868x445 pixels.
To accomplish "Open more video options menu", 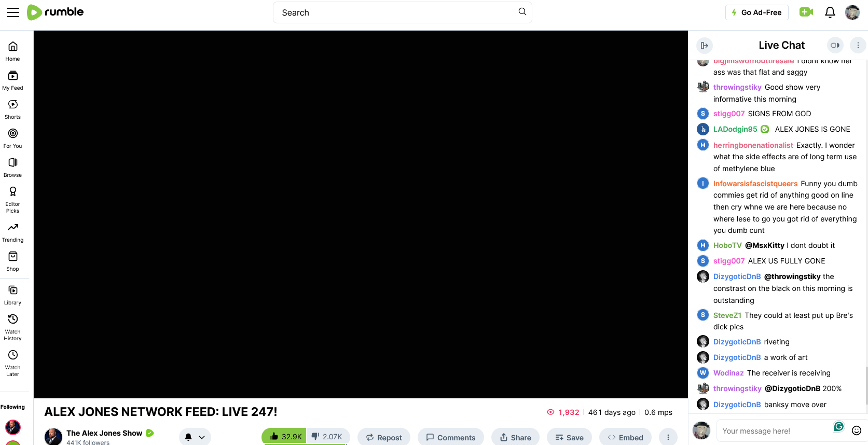I will point(668,437).
